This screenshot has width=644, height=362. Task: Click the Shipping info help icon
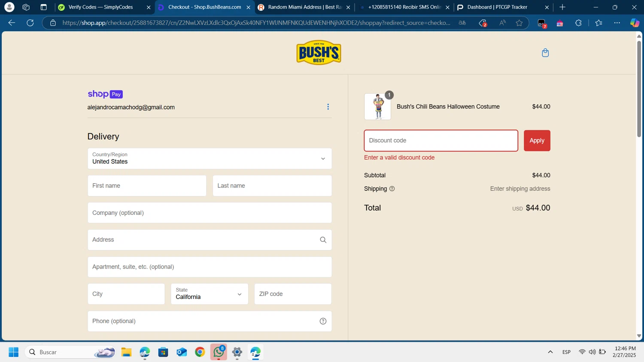point(392,189)
